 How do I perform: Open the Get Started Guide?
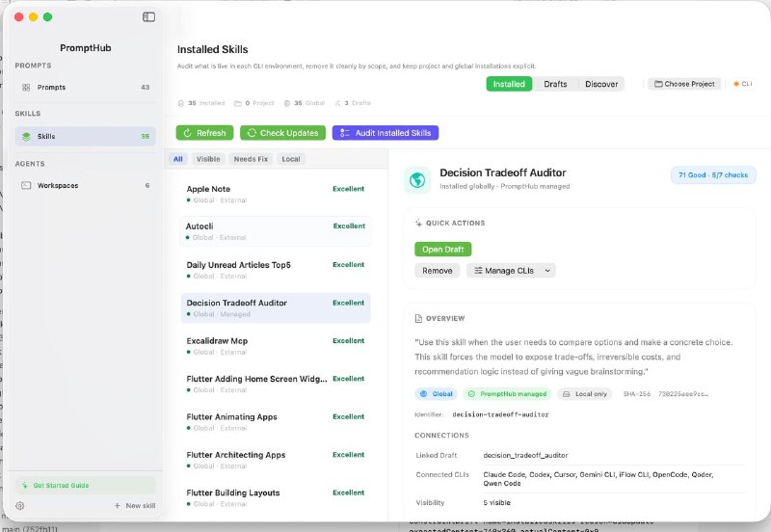coord(86,486)
